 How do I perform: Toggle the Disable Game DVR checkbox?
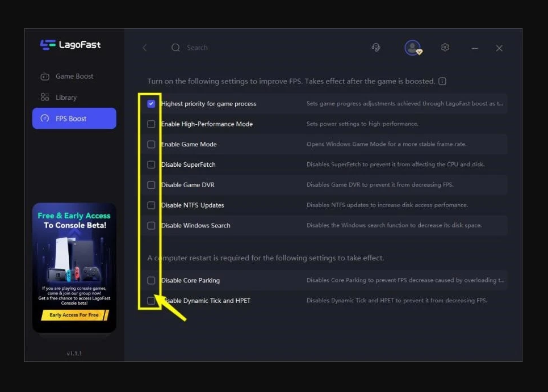pyautogui.click(x=151, y=185)
